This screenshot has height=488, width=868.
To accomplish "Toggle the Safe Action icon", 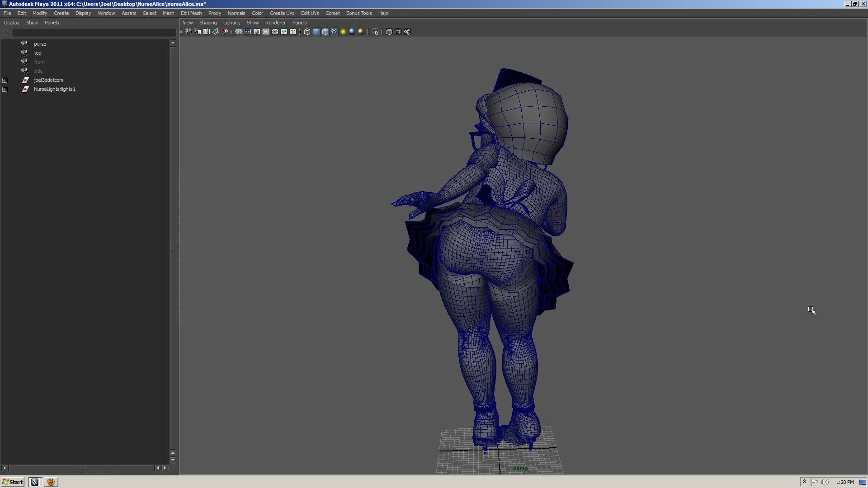I will click(284, 32).
